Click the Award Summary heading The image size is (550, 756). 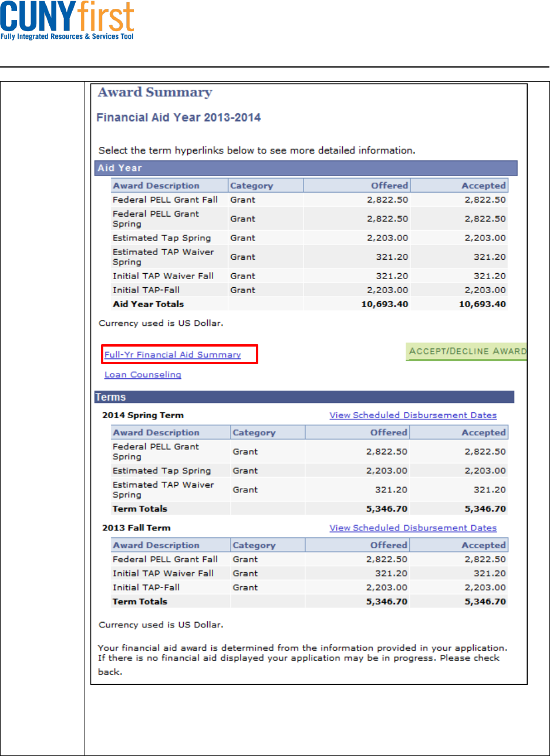click(155, 93)
